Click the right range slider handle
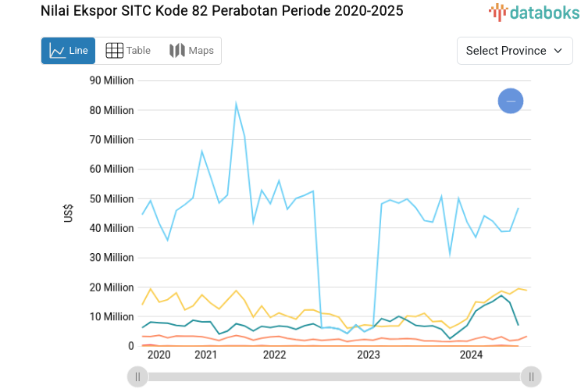This screenshot has width=588, height=389. 531,377
